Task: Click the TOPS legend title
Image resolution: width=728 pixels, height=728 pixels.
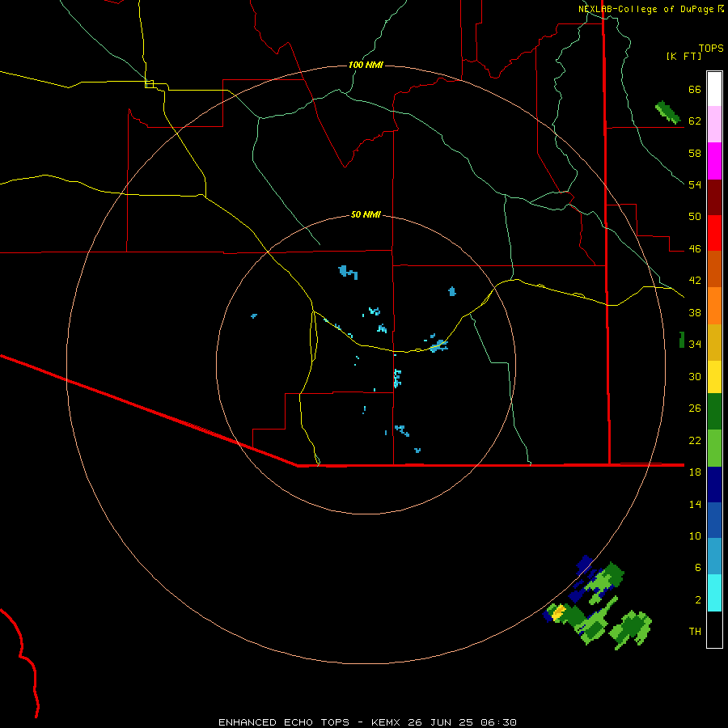Action: coord(711,48)
